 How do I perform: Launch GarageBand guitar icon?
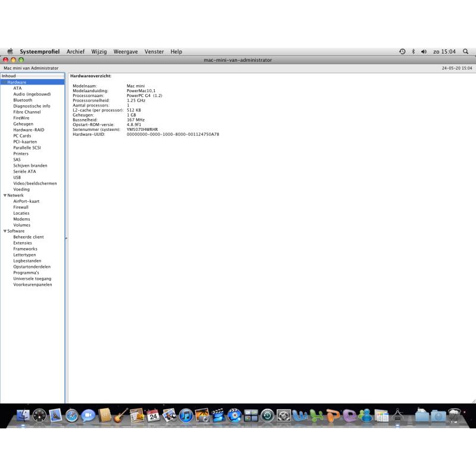click(121, 415)
